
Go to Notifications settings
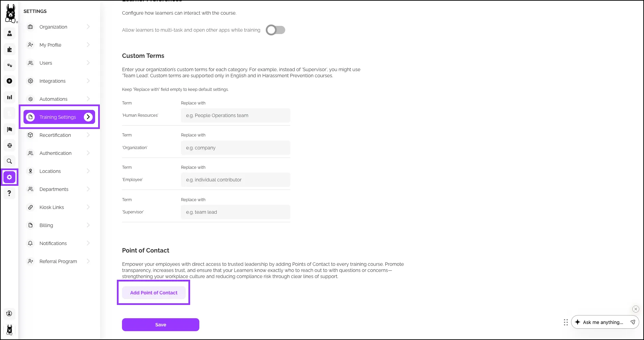53,243
